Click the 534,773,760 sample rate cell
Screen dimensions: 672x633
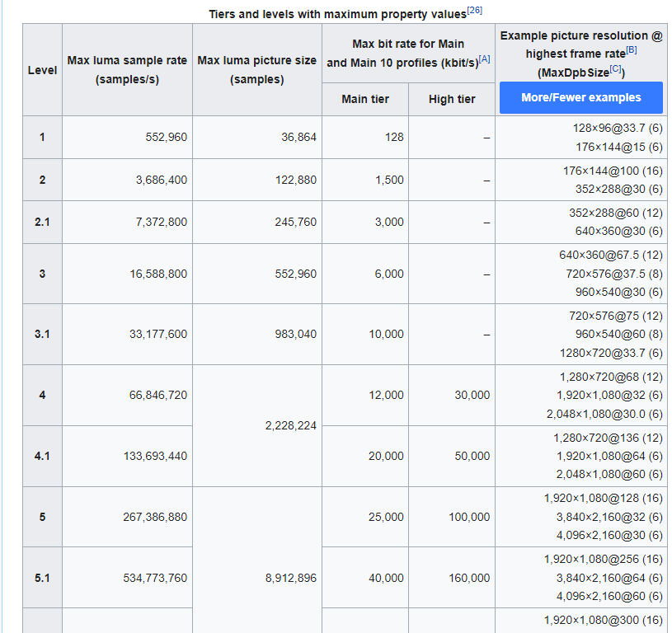[x=127, y=578]
